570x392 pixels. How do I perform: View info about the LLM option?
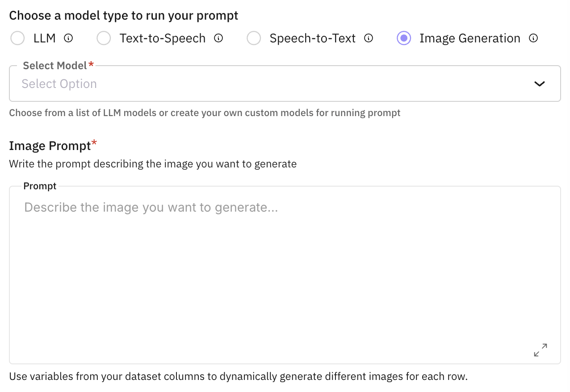(x=67, y=38)
